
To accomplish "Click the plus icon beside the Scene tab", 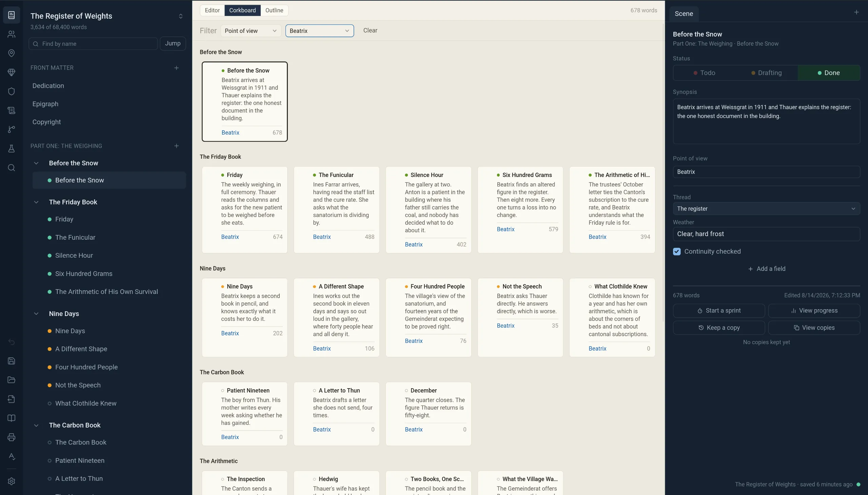I will point(856,12).
